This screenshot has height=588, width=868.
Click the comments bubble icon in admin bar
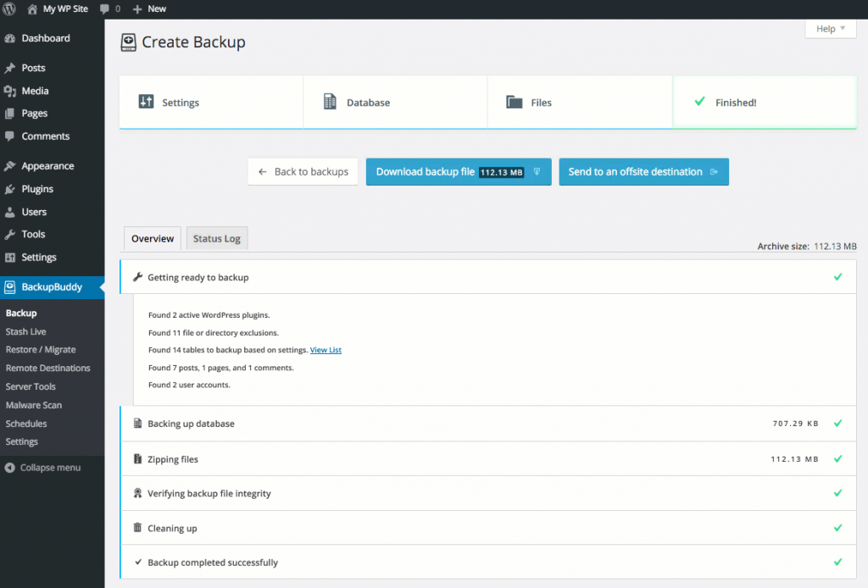coord(104,8)
